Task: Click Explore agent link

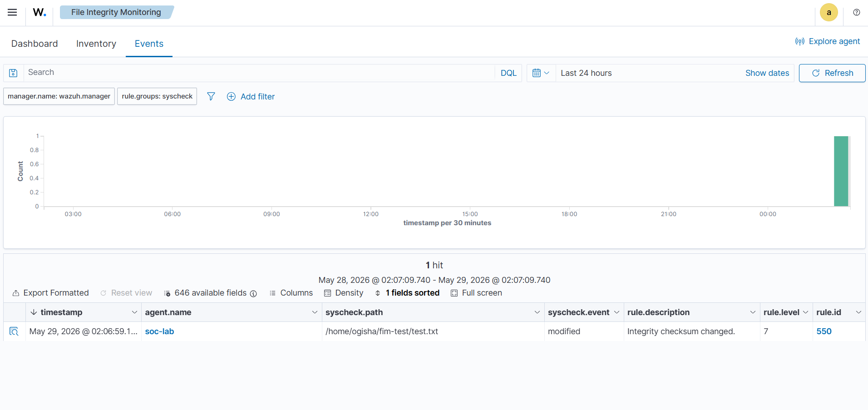Action: [828, 41]
